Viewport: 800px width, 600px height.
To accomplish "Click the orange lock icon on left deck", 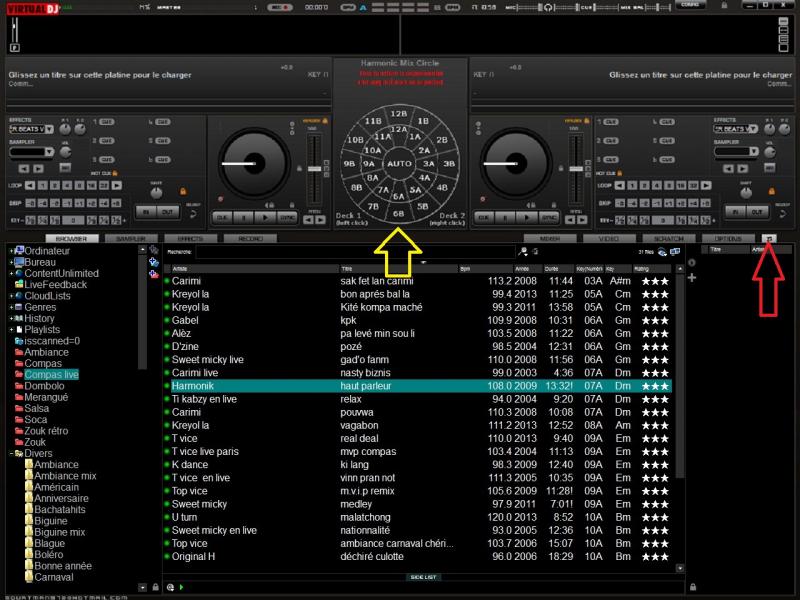I will [x=183, y=191].
